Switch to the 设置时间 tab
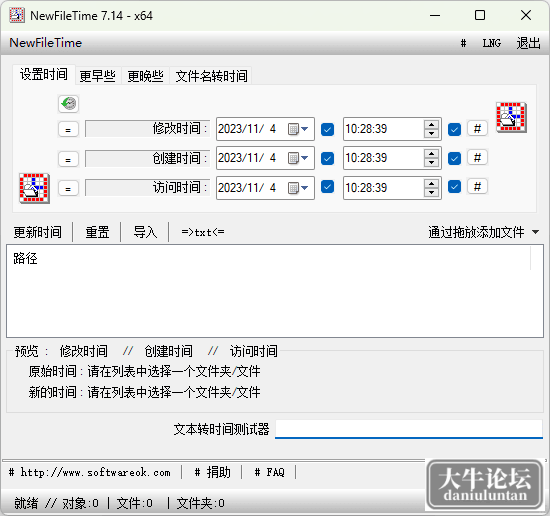This screenshot has height=516, width=550. click(x=44, y=74)
